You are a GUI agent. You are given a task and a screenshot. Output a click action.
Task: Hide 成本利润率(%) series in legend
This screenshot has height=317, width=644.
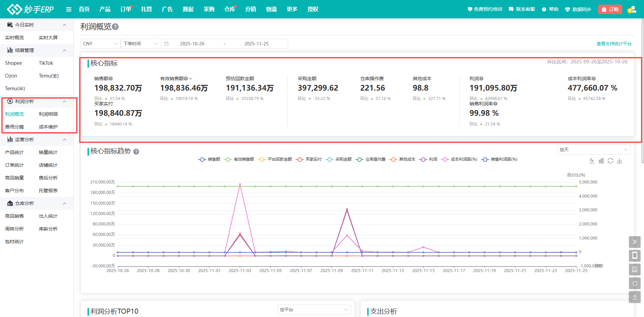point(459,159)
